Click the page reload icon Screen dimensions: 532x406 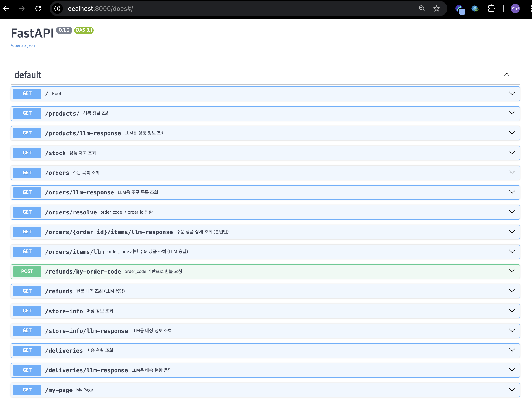[x=38, y=9]
